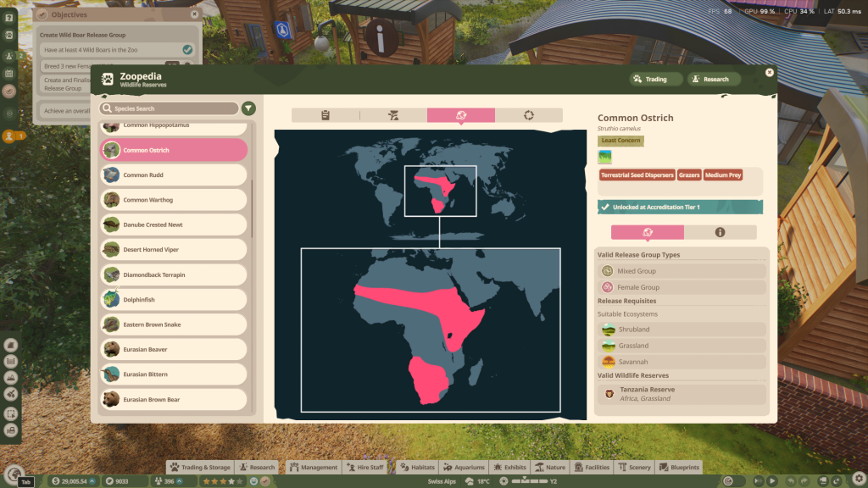Open Facilities in bottom menu

pyautogui.click(x=592, y=467)
